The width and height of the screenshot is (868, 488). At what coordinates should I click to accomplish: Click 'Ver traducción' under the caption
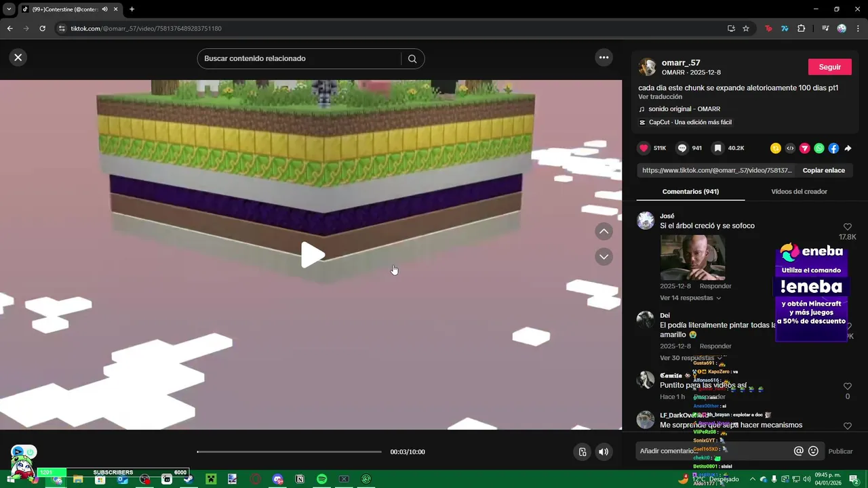point(660,97)
